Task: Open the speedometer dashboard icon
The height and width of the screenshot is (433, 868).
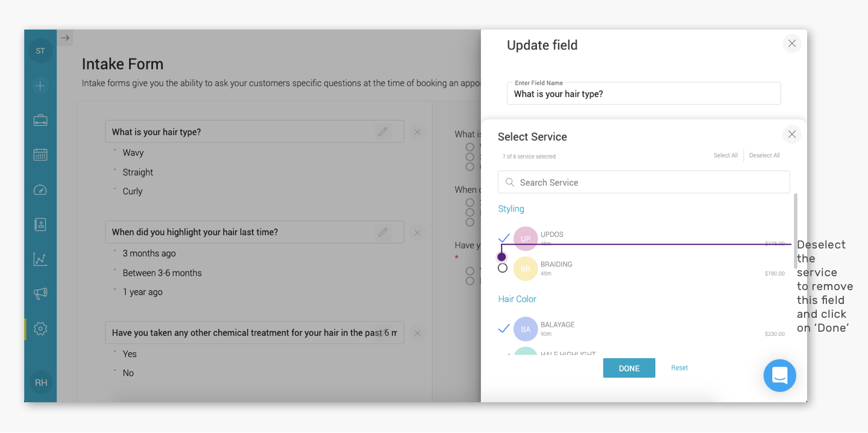Action: coord(40,190)
